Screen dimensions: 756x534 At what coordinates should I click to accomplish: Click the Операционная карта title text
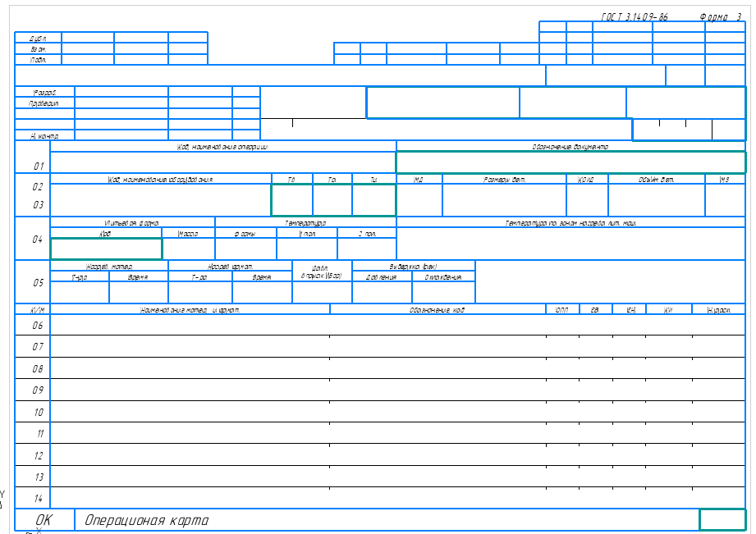pos(147,521)
